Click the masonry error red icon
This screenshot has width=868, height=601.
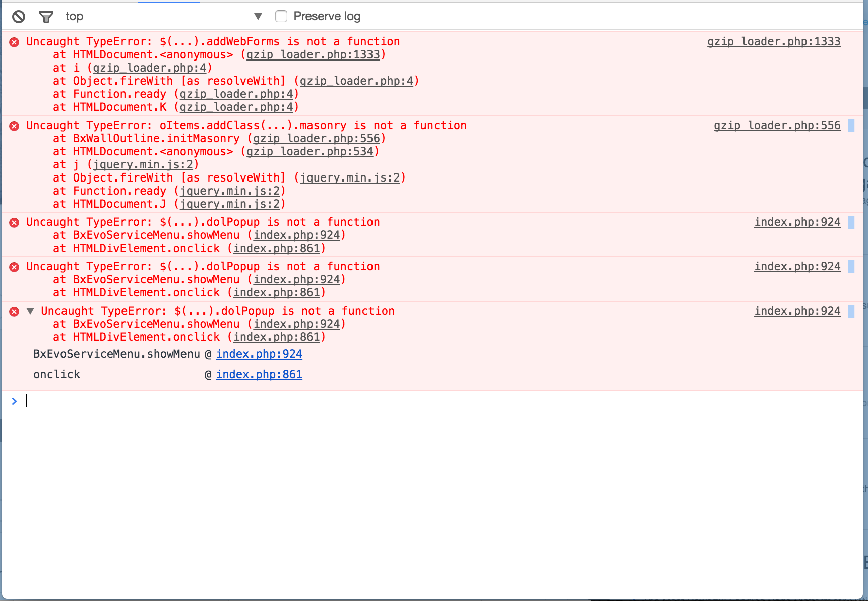pos(15,126)
